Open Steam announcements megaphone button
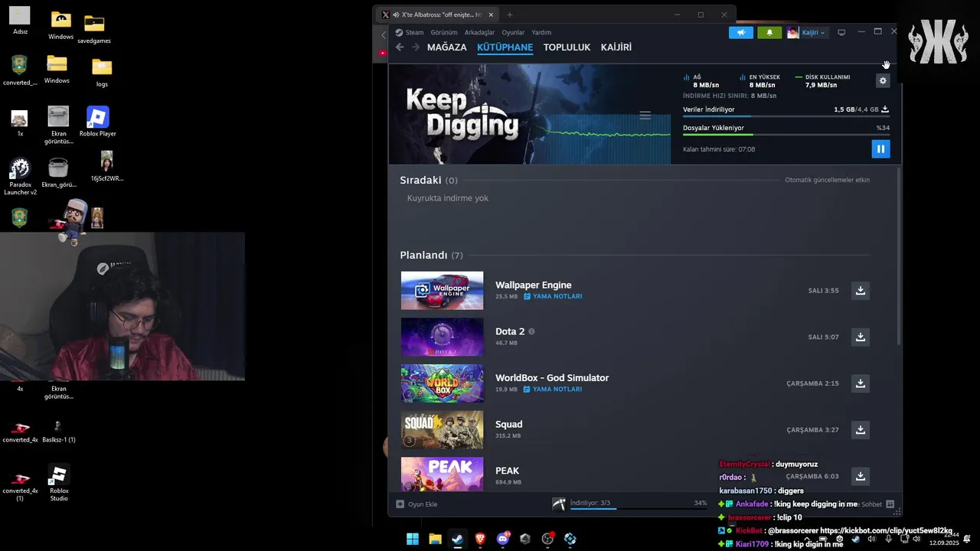The image size is (980, 551). [741, 32]
